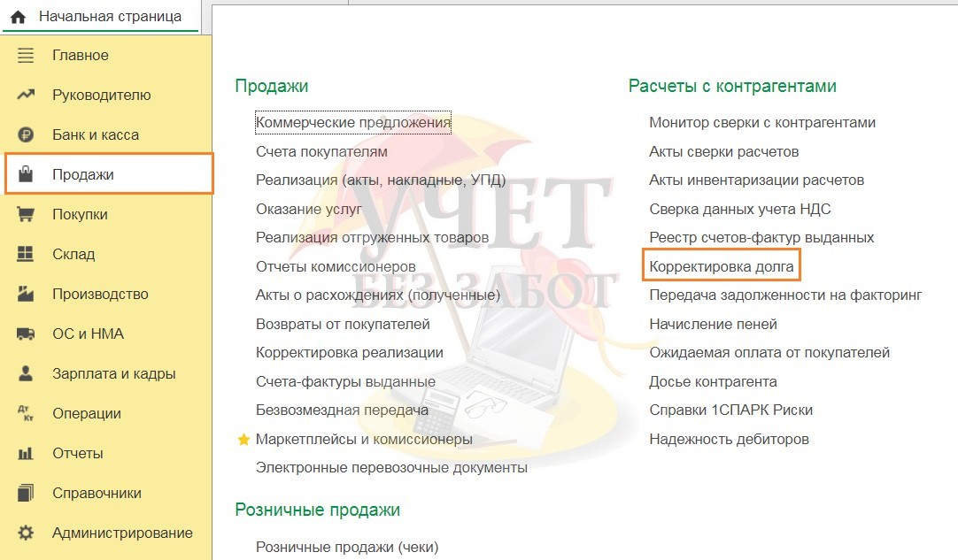
Task: Open Реализация (акты, накладные, УПД)
Action: (x=381, y=180)
